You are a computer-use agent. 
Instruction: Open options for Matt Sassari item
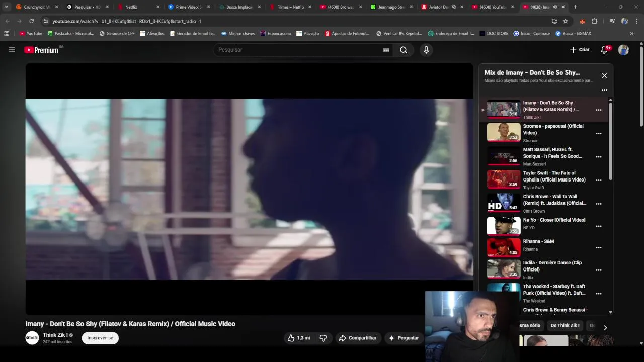[599, 157]
